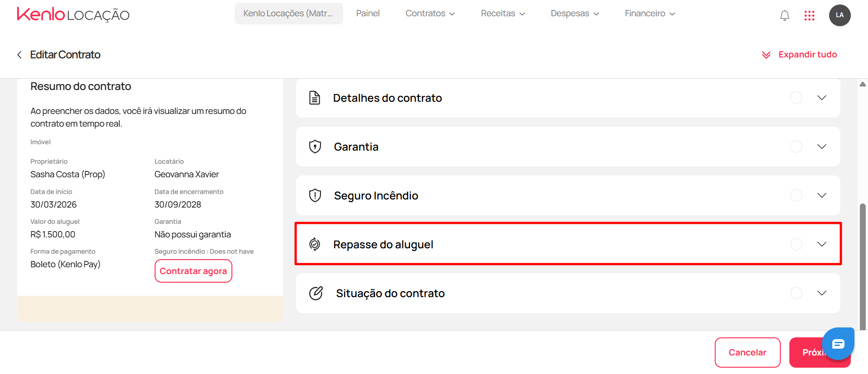Go back using the Editar Contrato arrow
868x374 pixels.
coord(19,55)
